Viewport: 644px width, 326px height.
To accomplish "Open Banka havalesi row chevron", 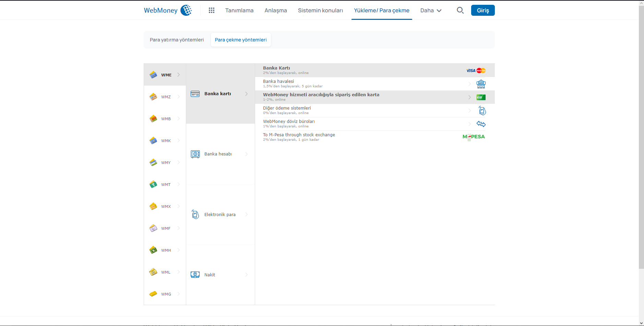I will [469, 84].
